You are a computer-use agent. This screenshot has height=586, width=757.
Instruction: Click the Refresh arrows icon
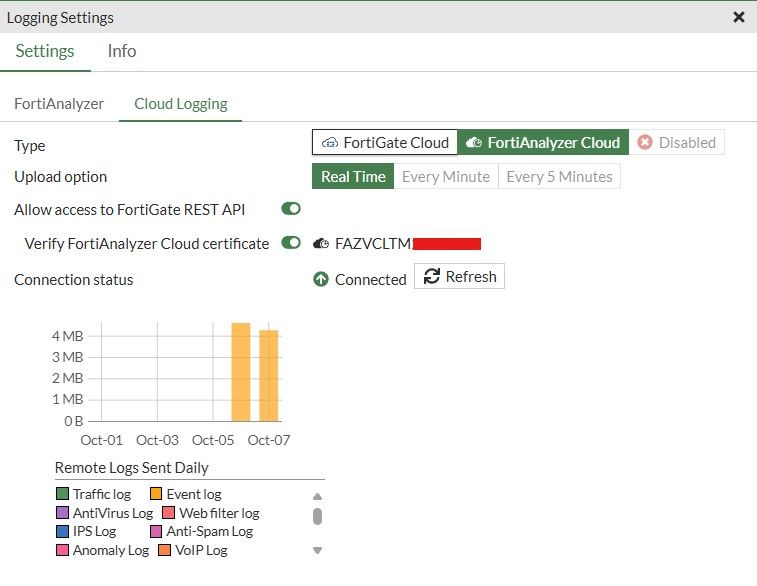pos(432,276)
